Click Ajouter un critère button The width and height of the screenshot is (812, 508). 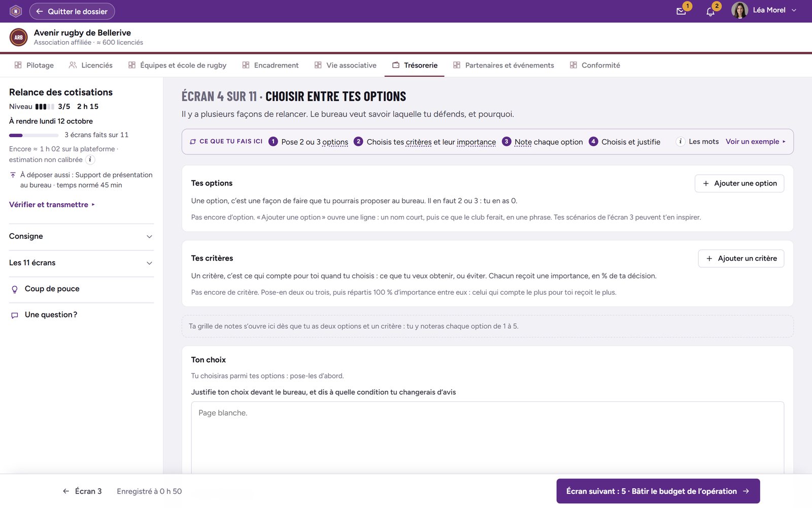(741, 259)
